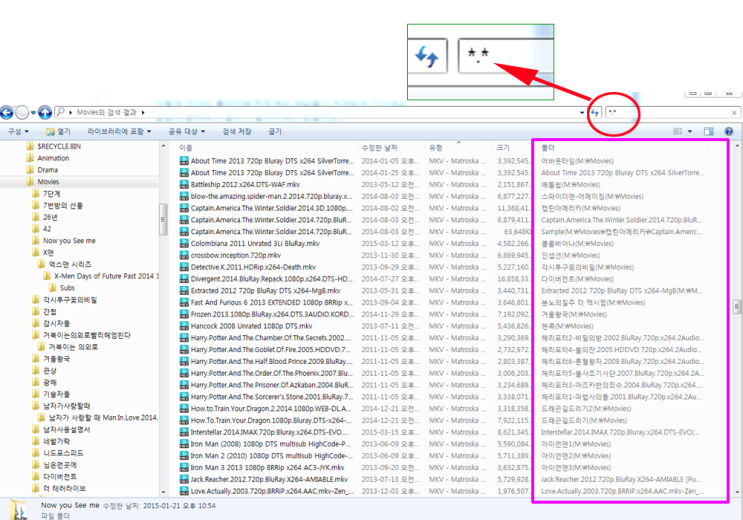Click the file list vertical scrollbar thumb

coord(737,307)
